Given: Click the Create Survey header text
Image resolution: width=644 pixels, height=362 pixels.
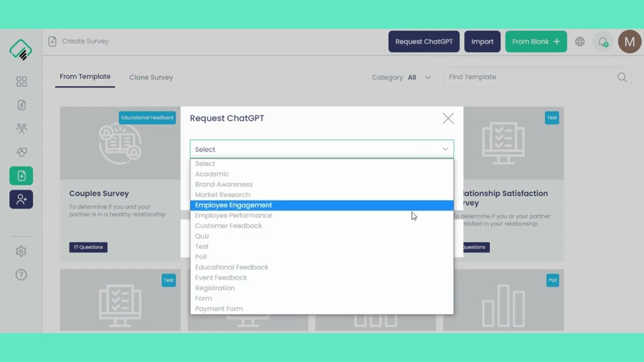Looking at the screenshot, I should (86, 41).
